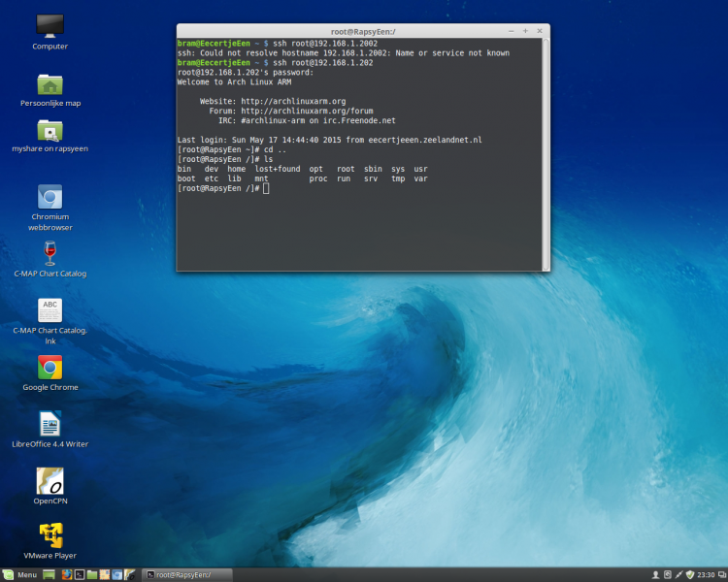Image resolution: width=728 pixels, height=582 pixels.
Task: Open update manager shield icon
Action: pyautogui.click(x=689, y=575)
